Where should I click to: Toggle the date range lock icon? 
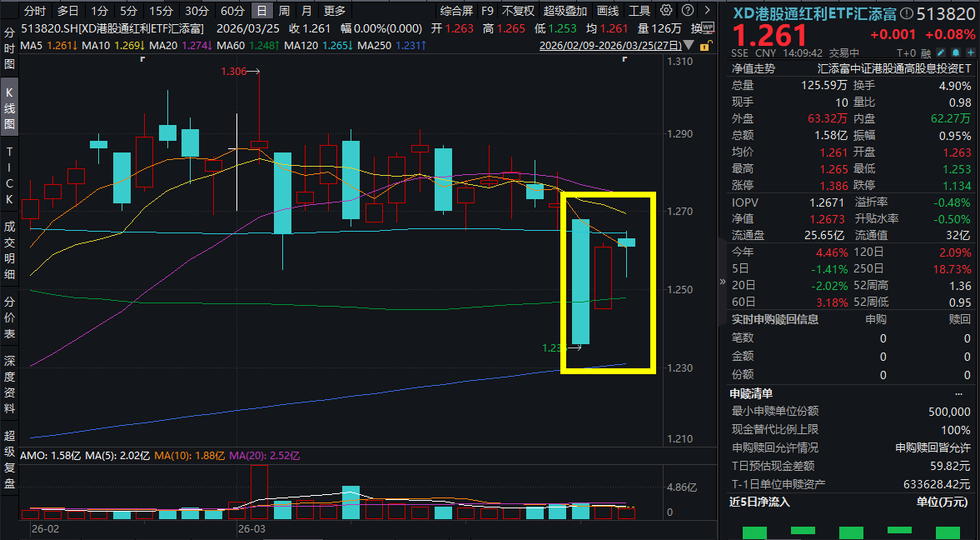[x=705, y=46]
